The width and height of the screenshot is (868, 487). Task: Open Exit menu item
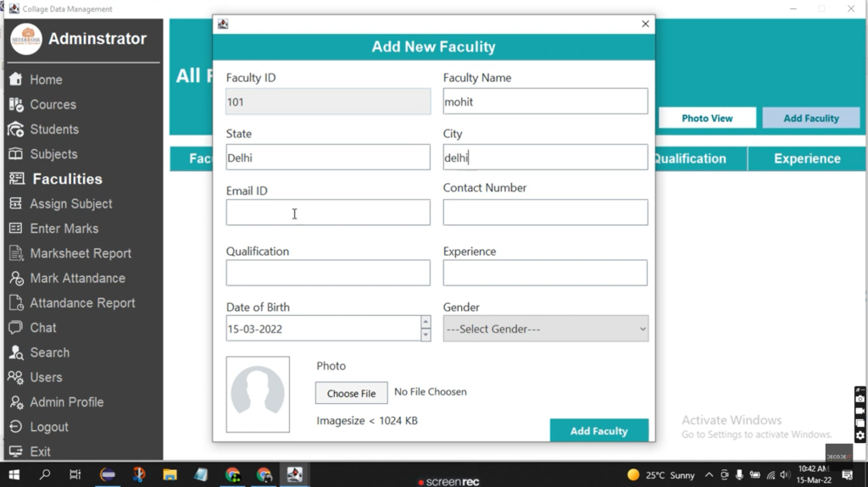tap(41, 451)
